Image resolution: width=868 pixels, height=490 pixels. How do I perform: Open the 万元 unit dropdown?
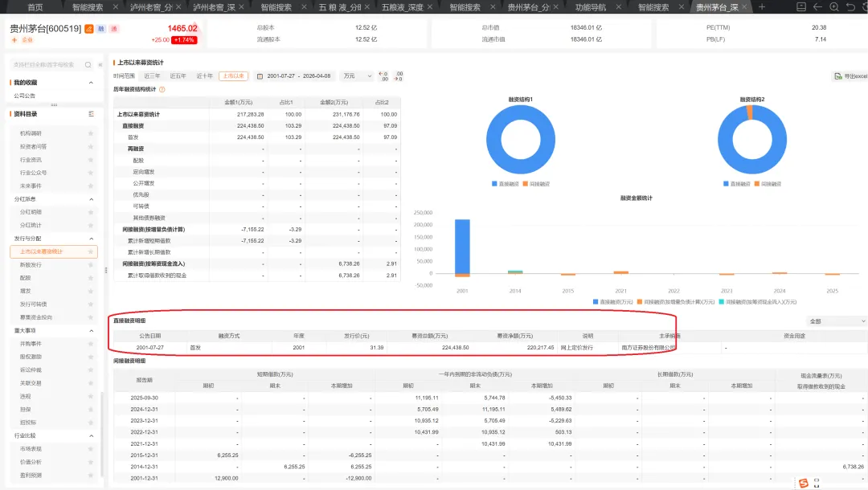[358, 76]
